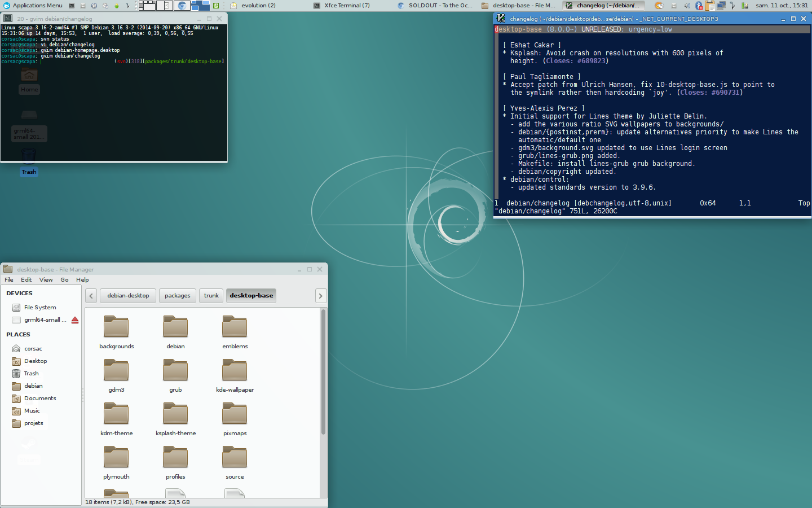Select the pixmaps folder icon
The width and height of the screenshot is (812, 508).
235,414
